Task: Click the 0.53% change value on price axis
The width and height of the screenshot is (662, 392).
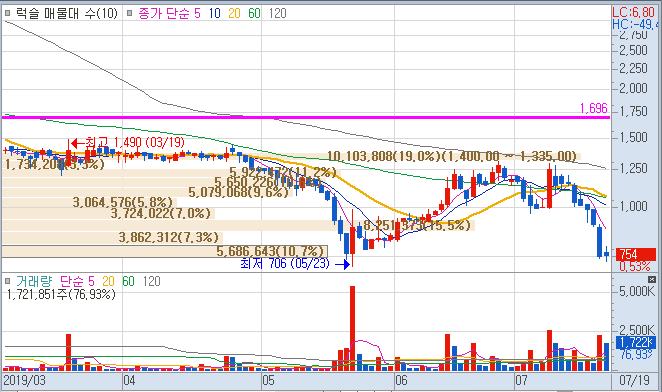Action: [x=635, y=267]
